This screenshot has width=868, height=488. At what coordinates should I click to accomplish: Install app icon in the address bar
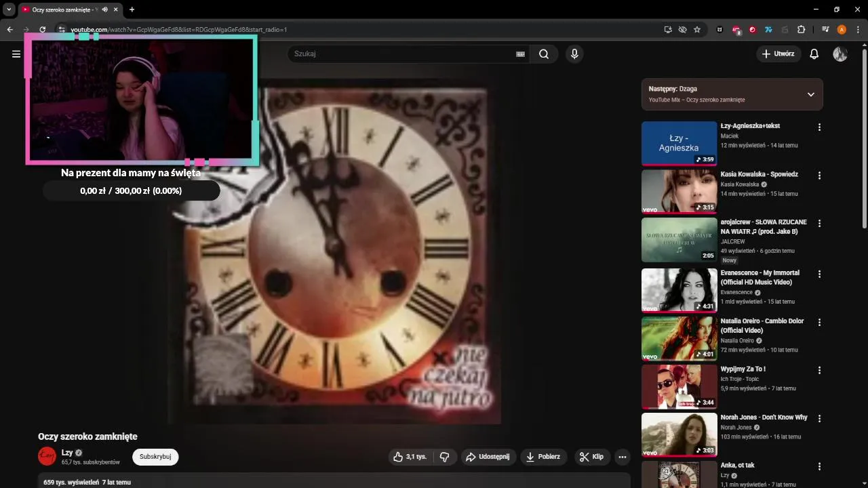(x=668, y=30)
